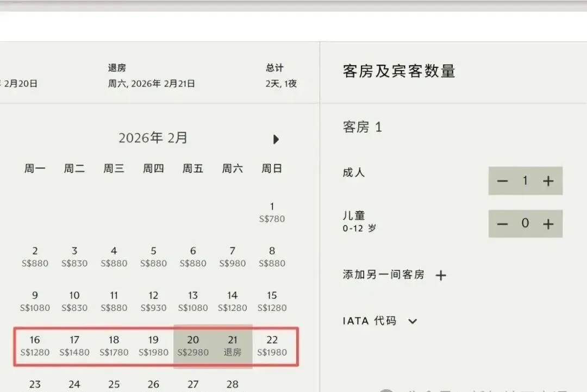Click the adult count value 1
587x392 pixels.
coord(525,181)
